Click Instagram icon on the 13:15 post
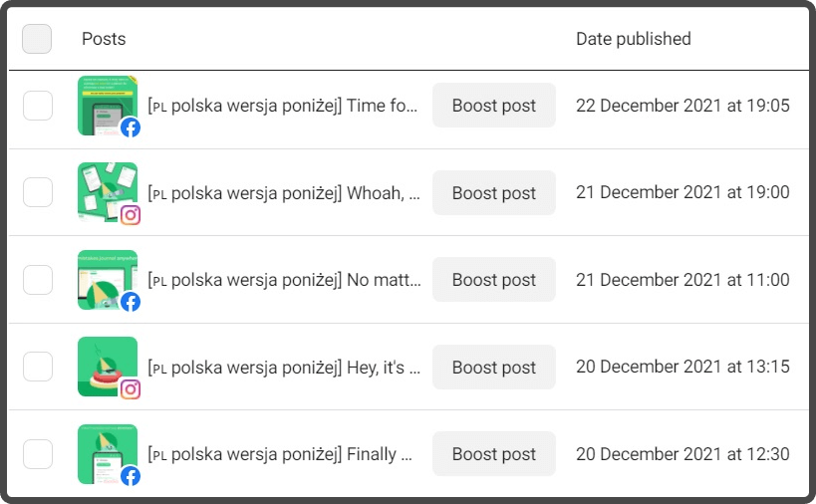 pyautogui.click(x=131, y=389)
